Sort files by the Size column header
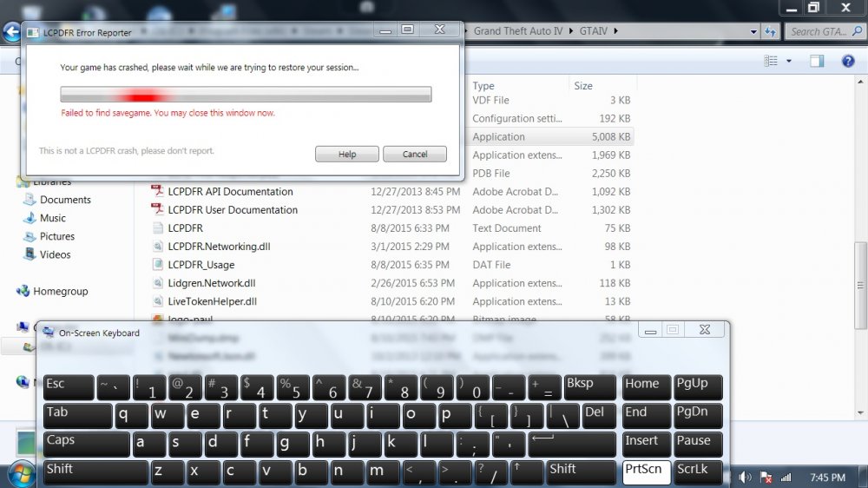This screenshot has width=868, height=488. coord(583,86)
